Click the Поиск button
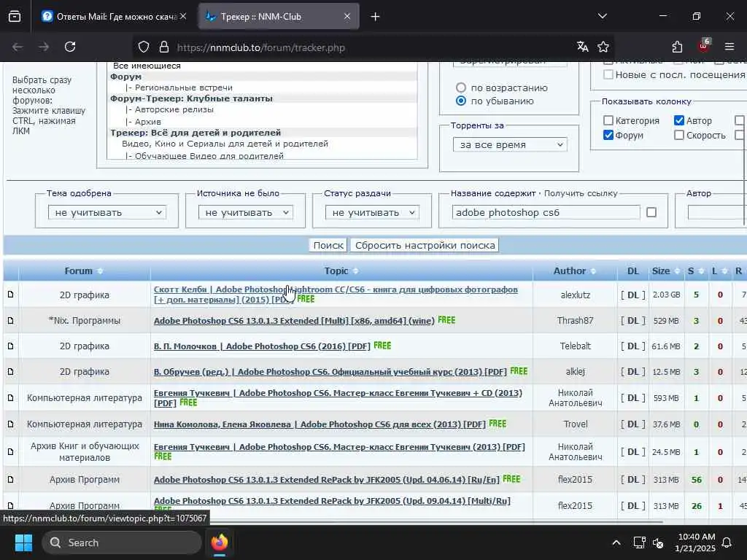The image size is (747, 560). pos(328,245)
